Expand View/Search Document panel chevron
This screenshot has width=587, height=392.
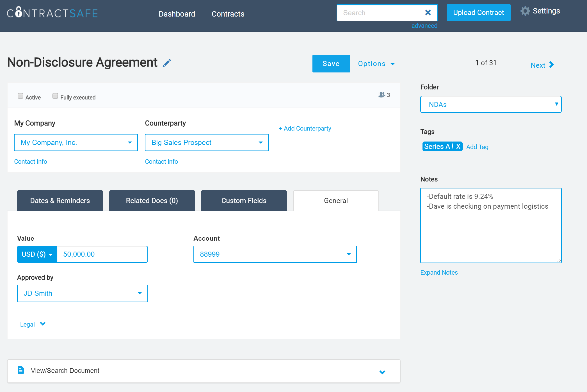click(x=382, y=372)
